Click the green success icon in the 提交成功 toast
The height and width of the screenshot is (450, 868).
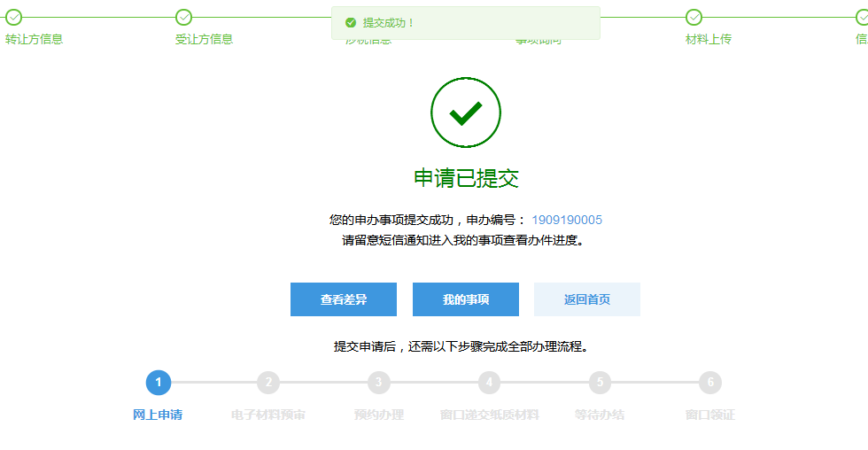[351, 23]
